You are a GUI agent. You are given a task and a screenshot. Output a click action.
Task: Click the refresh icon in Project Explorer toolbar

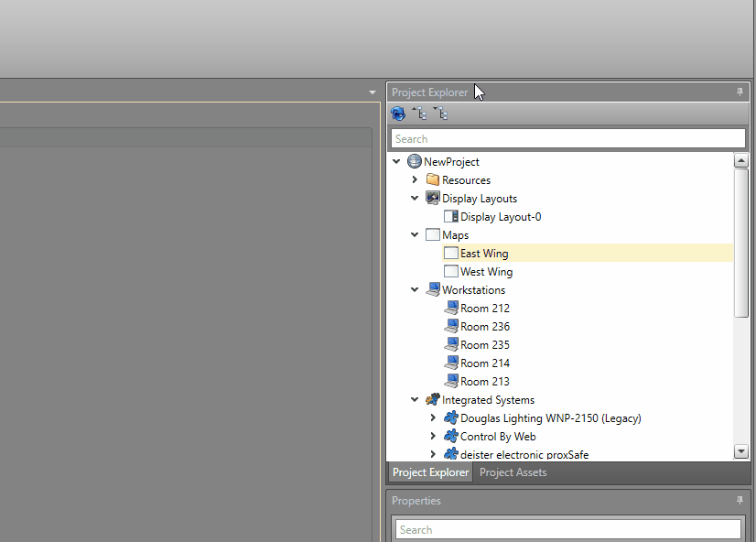coord(398,114)
